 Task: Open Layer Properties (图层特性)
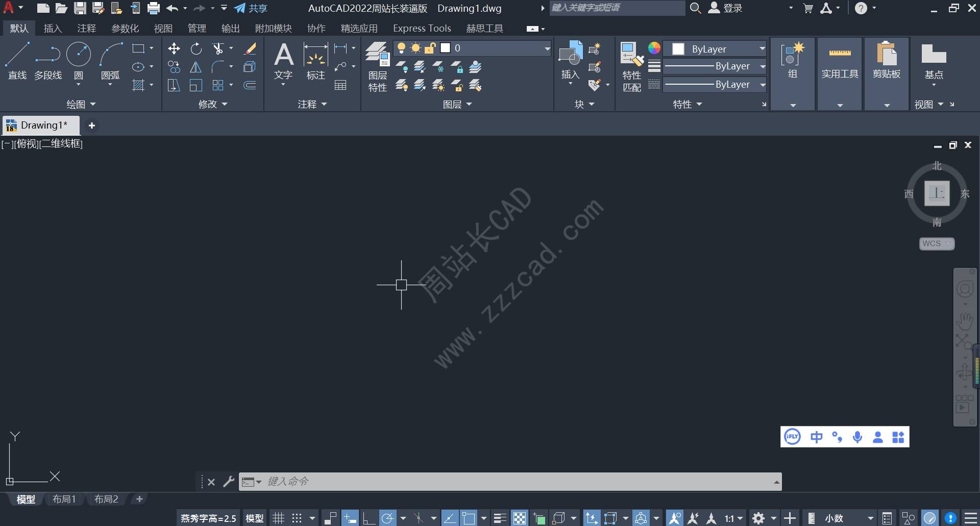pyautogui.click(x=378, y=66)
